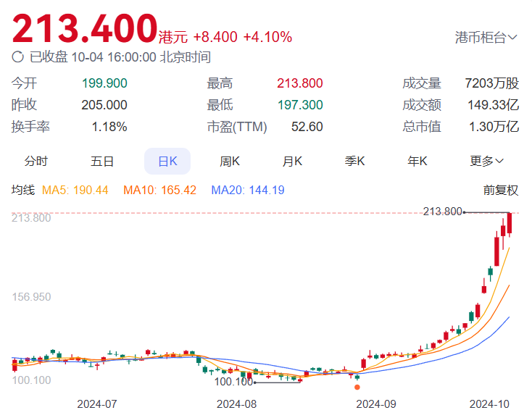The height and width of the screenshot is (418, 532).
Task: Switch to the 分时 chart tab
Action: pos(36,161)
